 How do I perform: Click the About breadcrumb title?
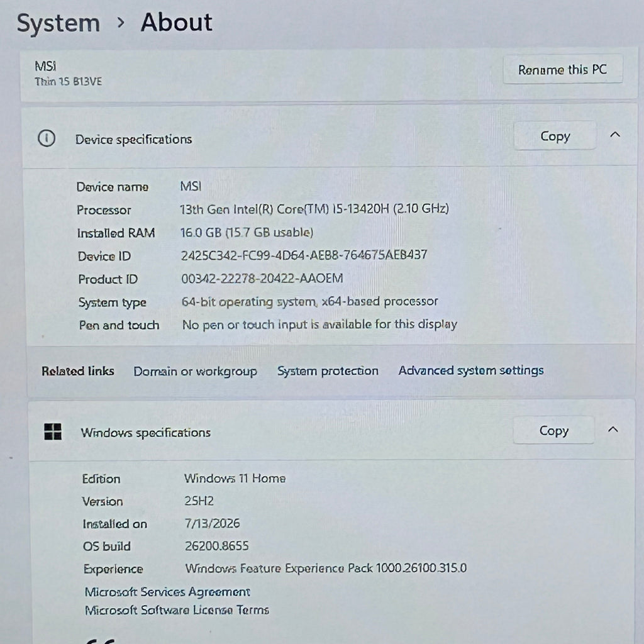point(177,22)
